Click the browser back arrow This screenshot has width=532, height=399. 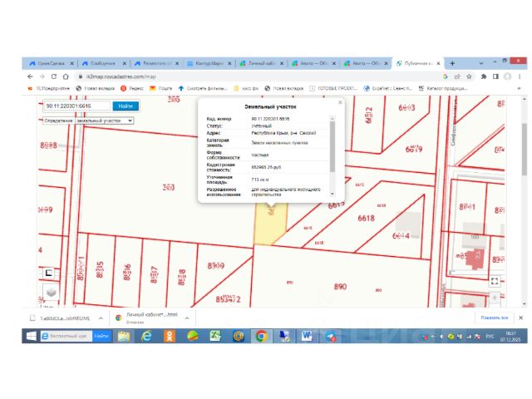30,76
